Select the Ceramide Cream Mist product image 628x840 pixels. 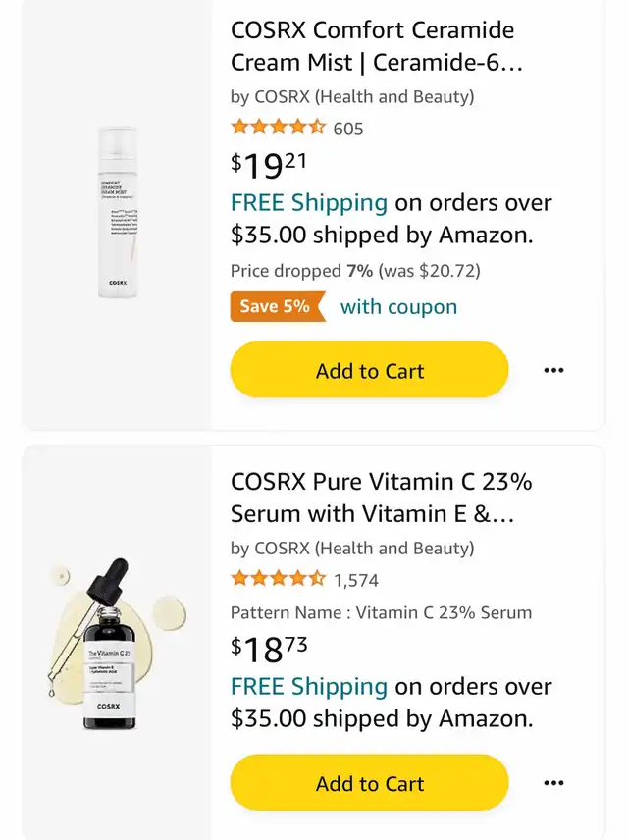tap(117, 213)
